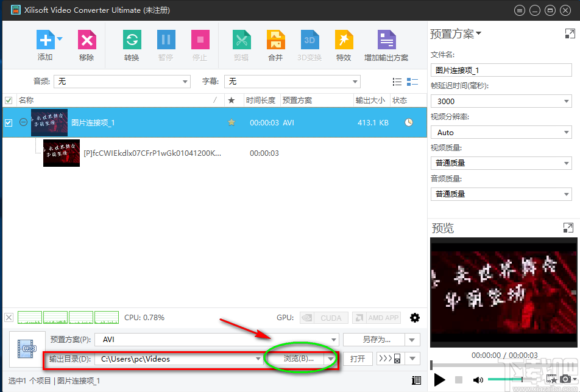Click the 浏览(B) browse button
The image size is (580, 392).
[299, 359]
